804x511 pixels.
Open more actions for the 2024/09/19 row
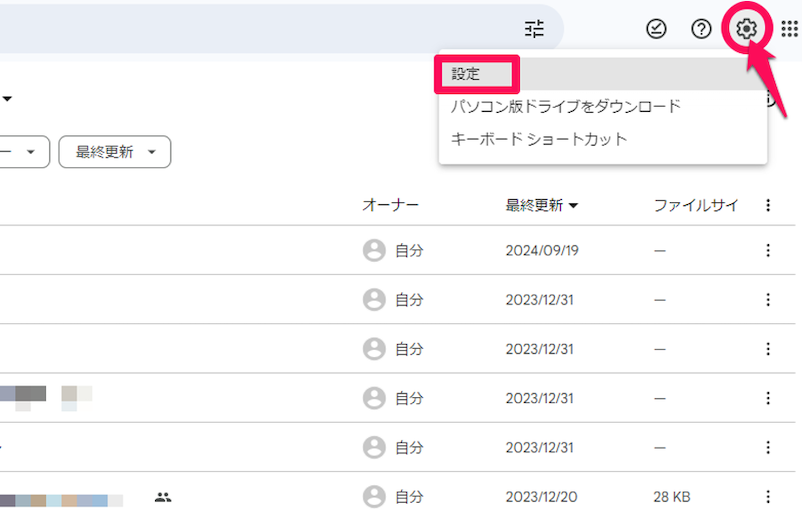click(768, 250)
